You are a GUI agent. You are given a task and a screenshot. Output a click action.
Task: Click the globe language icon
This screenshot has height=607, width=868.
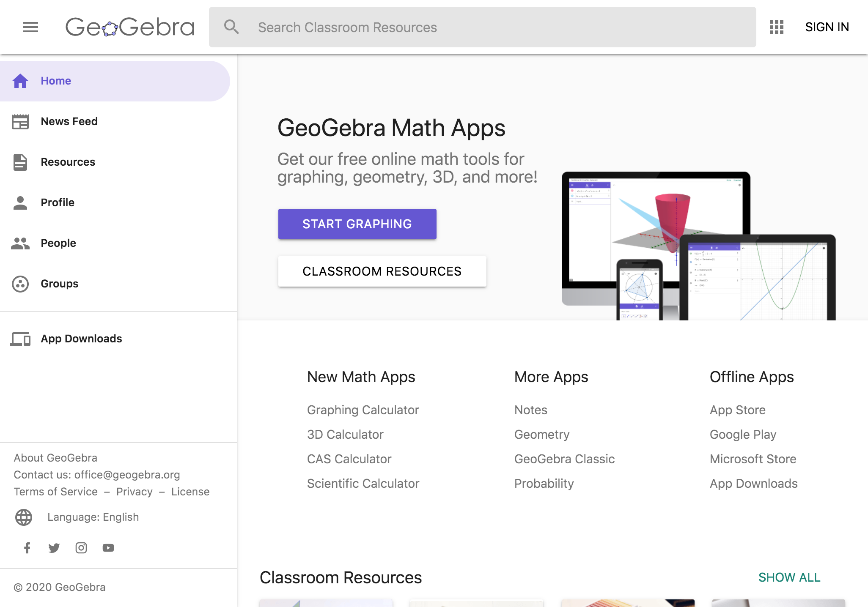24,517
